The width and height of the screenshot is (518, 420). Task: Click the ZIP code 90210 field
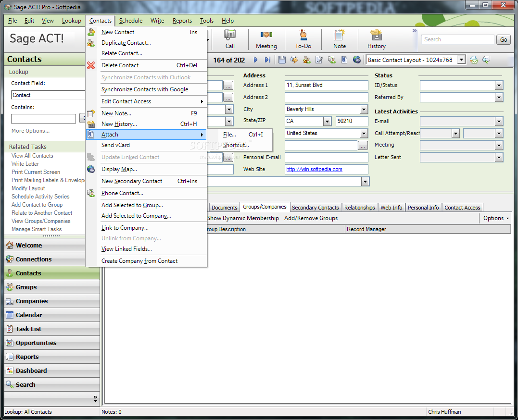[352, 121]
